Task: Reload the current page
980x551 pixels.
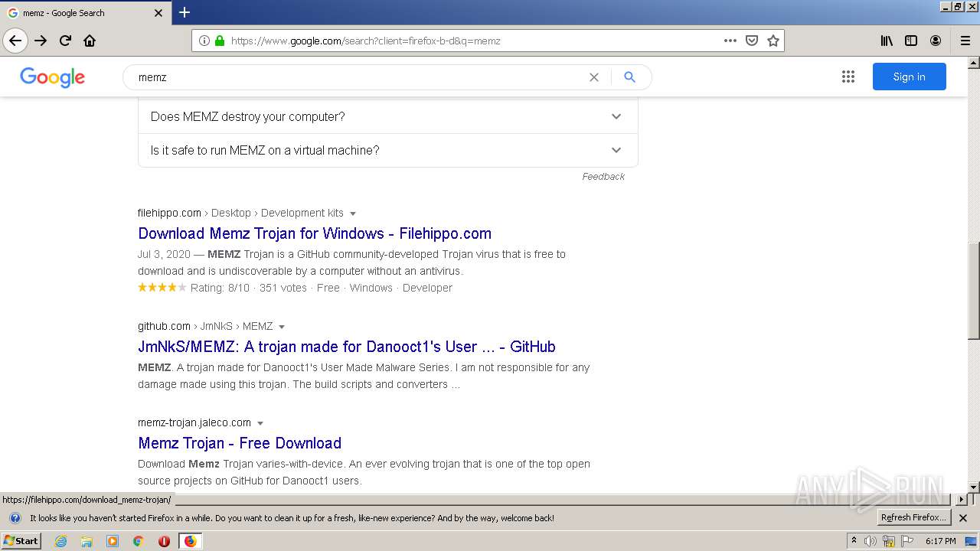Action: coord(65,41)
